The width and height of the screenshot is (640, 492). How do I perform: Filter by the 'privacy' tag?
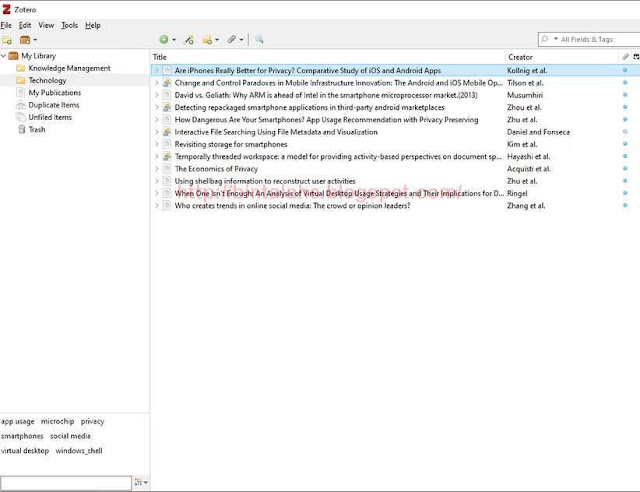(x=92, y=421)
